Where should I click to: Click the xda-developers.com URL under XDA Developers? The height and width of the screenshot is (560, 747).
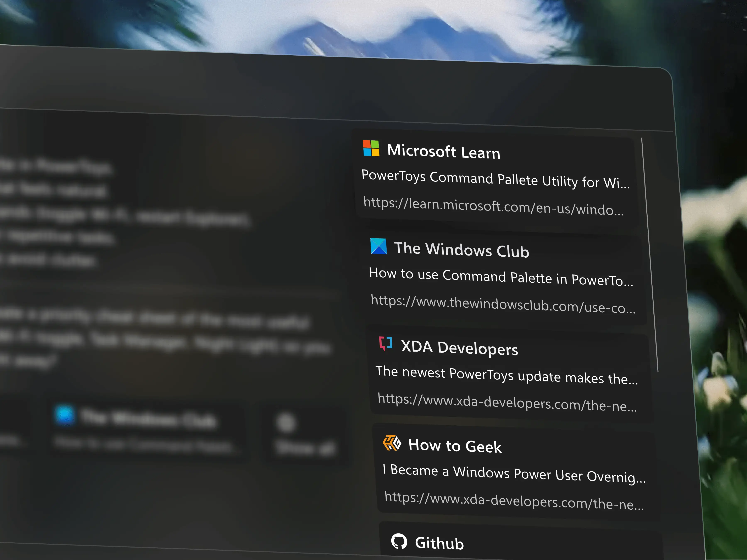pyautogui.click(x=508, y=400)
